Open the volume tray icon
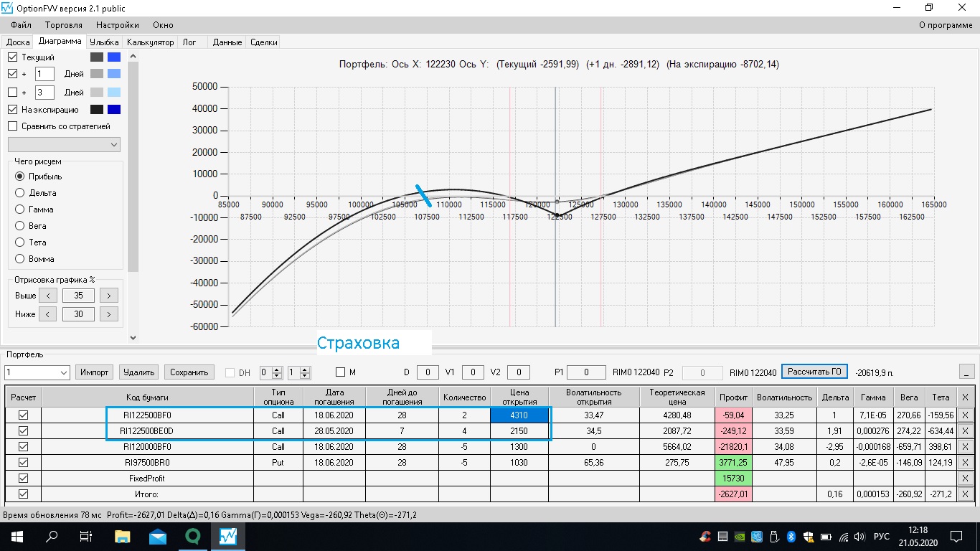The image size is (980, 551). [x=860, y=537]
